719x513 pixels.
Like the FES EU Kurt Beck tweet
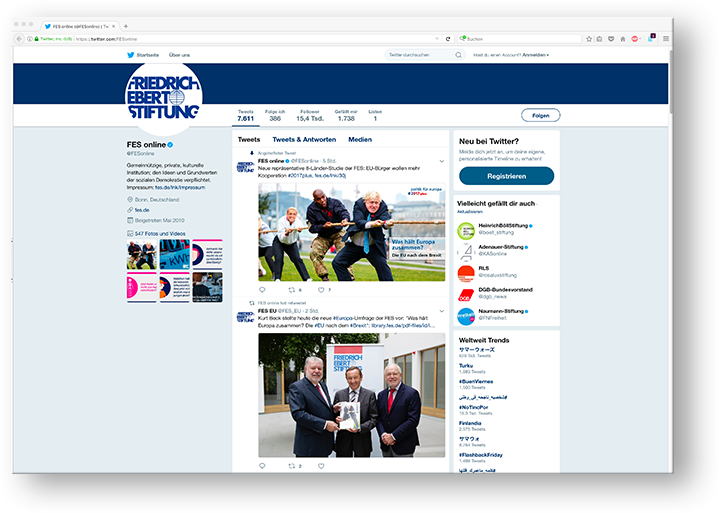click(321, 466)
